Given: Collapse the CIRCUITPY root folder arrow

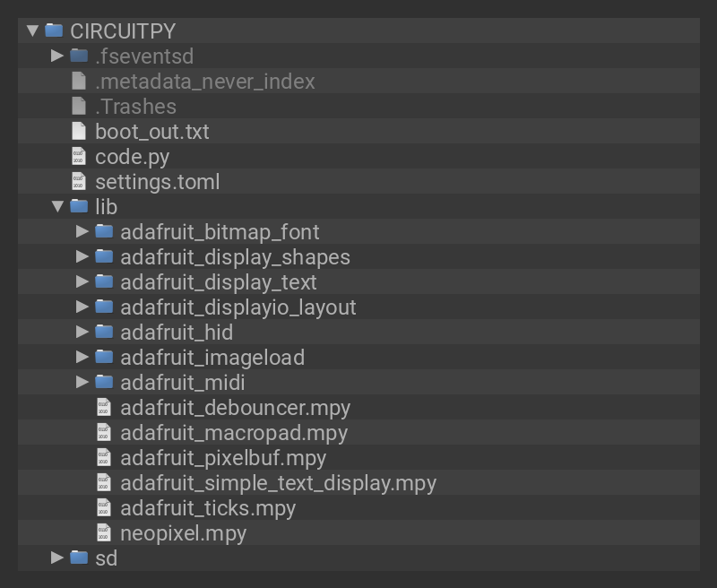Looking at the screenshot, I should (32, 30).
